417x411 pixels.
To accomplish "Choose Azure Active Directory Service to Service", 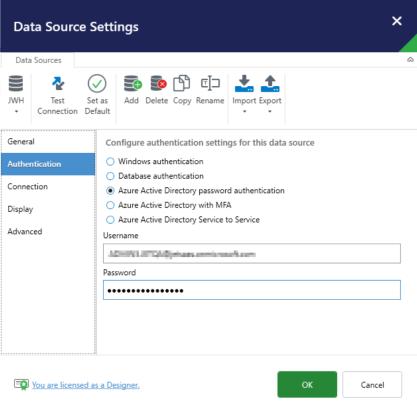I will tap(110, 220).
